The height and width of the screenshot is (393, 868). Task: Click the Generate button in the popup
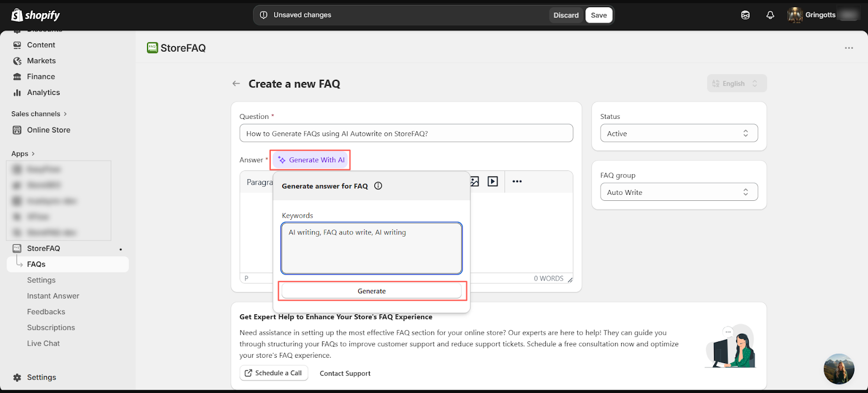click(x=372, y=291)
